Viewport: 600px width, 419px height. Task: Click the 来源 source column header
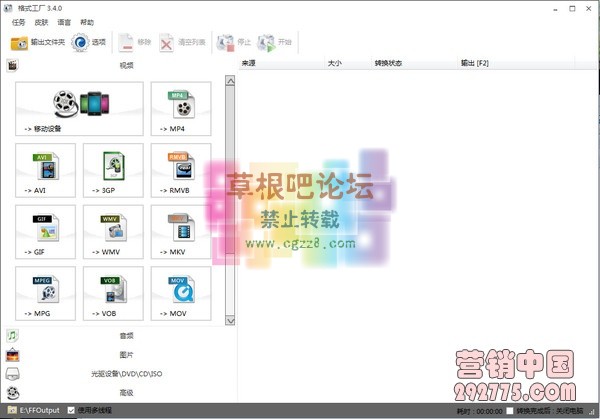282,63
